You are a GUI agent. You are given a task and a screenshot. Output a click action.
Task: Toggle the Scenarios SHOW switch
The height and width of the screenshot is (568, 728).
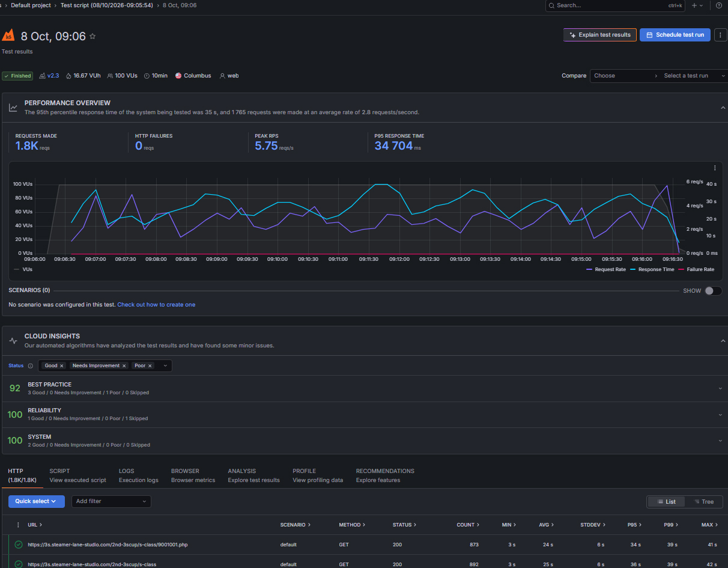coord(713,290)
